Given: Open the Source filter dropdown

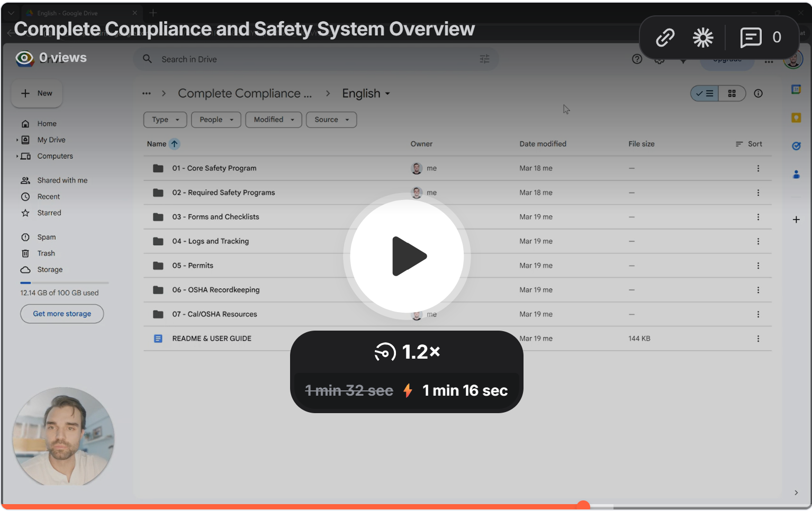Looking at the screenshot, I should pos(331,120).
